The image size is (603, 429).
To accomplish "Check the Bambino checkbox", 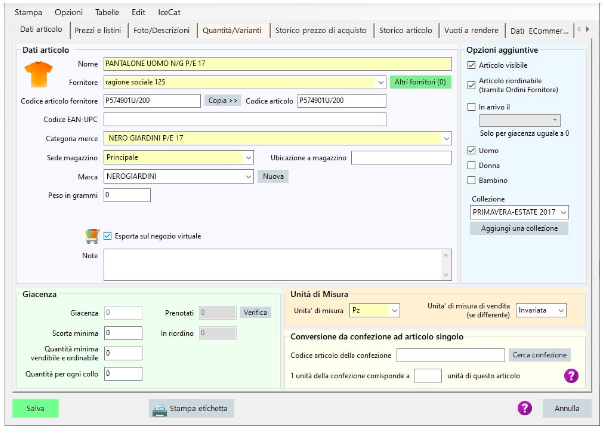I will click(x=471, y=180).
